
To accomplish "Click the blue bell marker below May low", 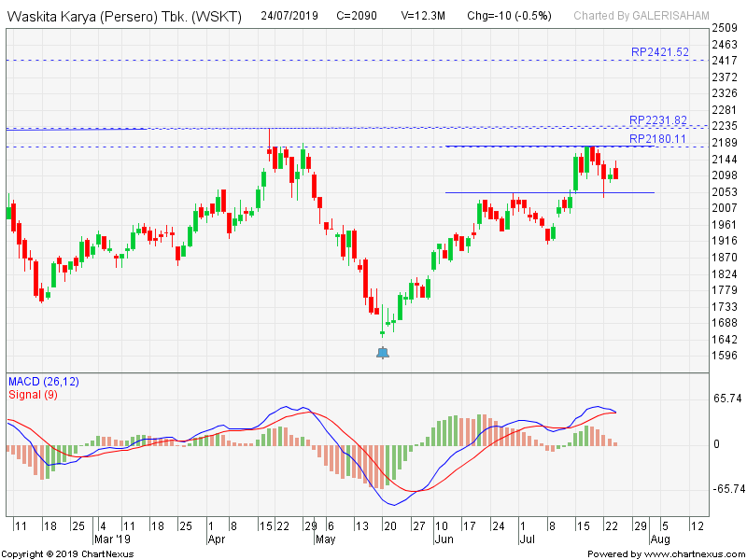I will coord(383,353).
